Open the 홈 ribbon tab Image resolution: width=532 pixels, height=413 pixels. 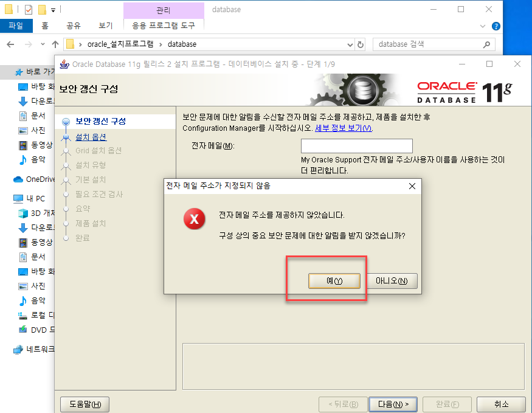click(x=45, y=26)
